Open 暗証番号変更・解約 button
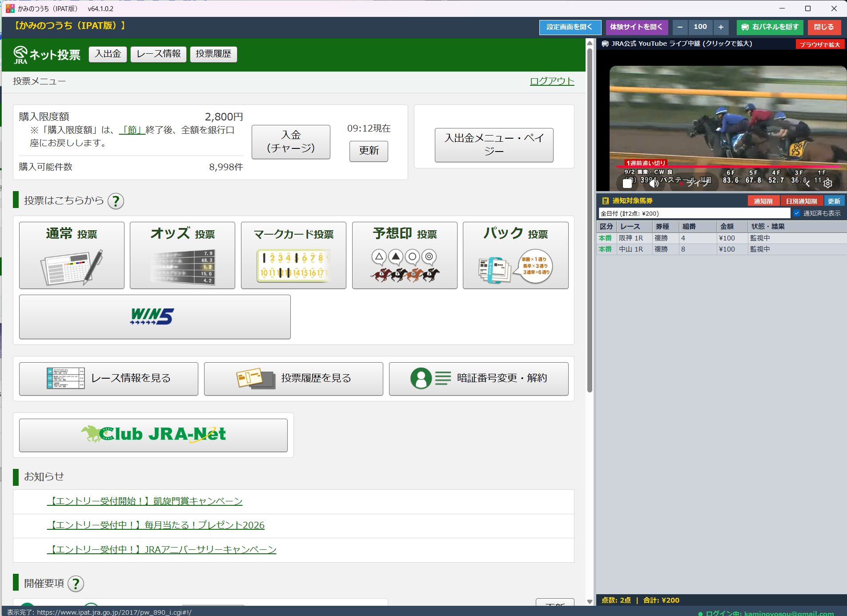The image size is (847, 616). [x=479, y=379]
